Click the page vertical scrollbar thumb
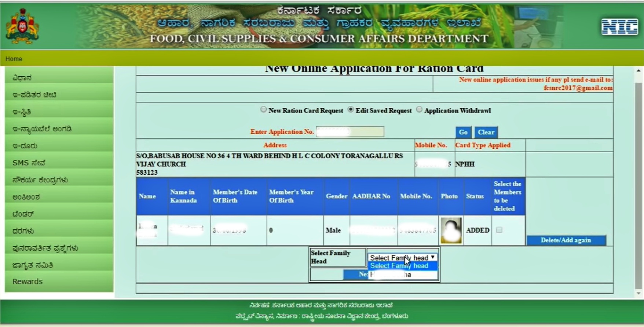The height and width of the screenshot is (327, 644). point(638,185)
